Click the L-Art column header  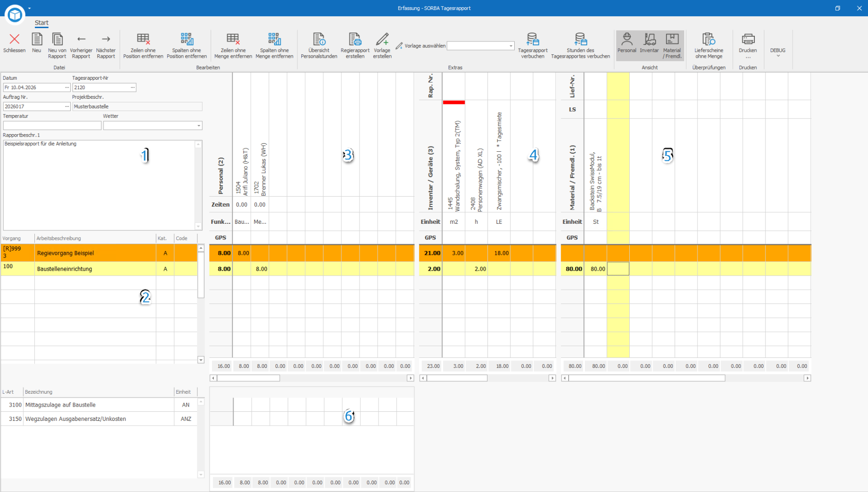12,392
